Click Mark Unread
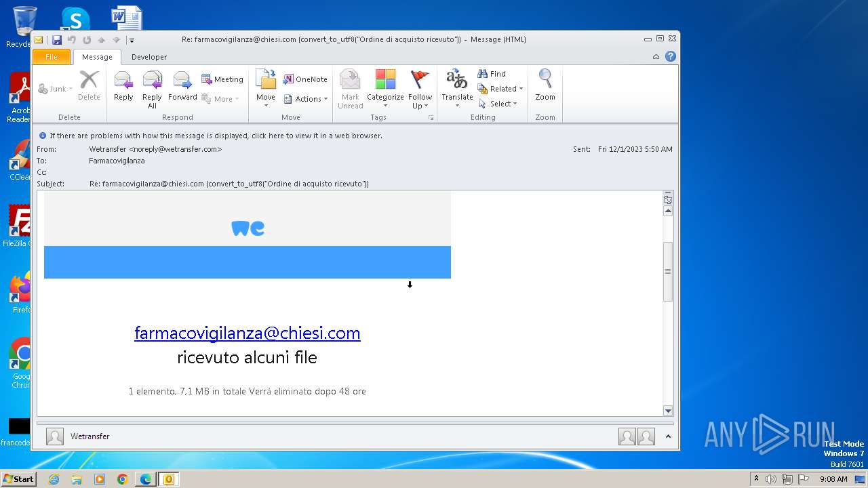Image resolution: width=868 pixels, height=488 pixels. tap(350, 89)
